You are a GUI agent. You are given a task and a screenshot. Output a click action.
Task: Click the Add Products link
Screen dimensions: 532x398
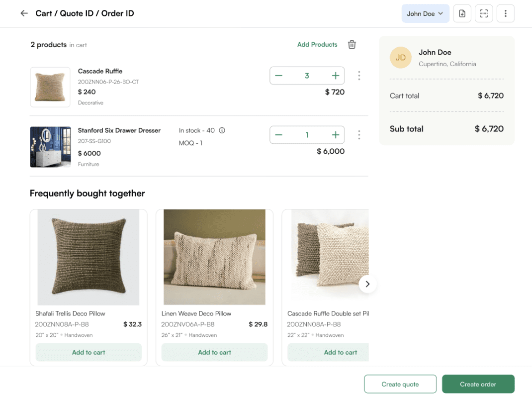[x=317, y=44]
